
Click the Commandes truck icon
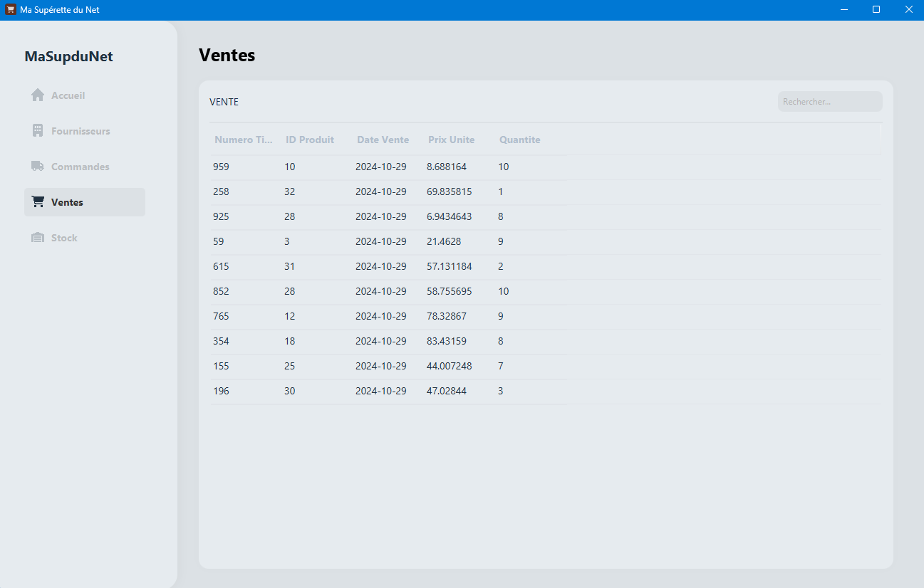tap(38, 167)
